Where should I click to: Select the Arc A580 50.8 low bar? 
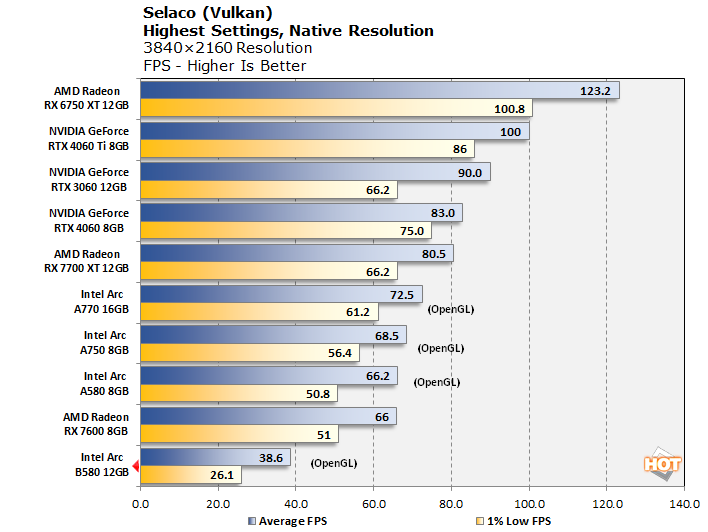[238, 394]
